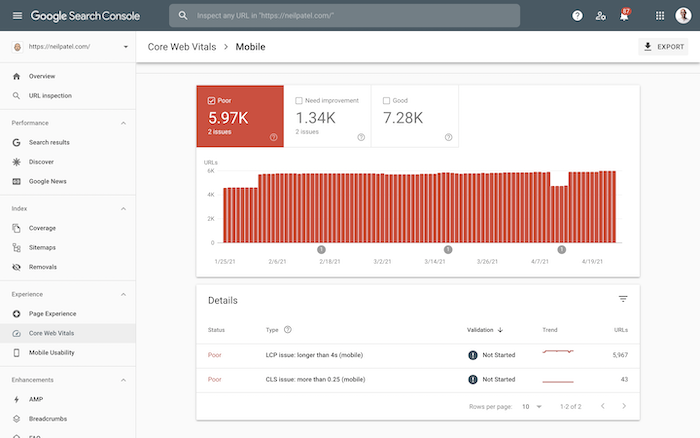
Task: Check the Need improvement checkbox
Action: pyautogui.click(x=299, y=100)
